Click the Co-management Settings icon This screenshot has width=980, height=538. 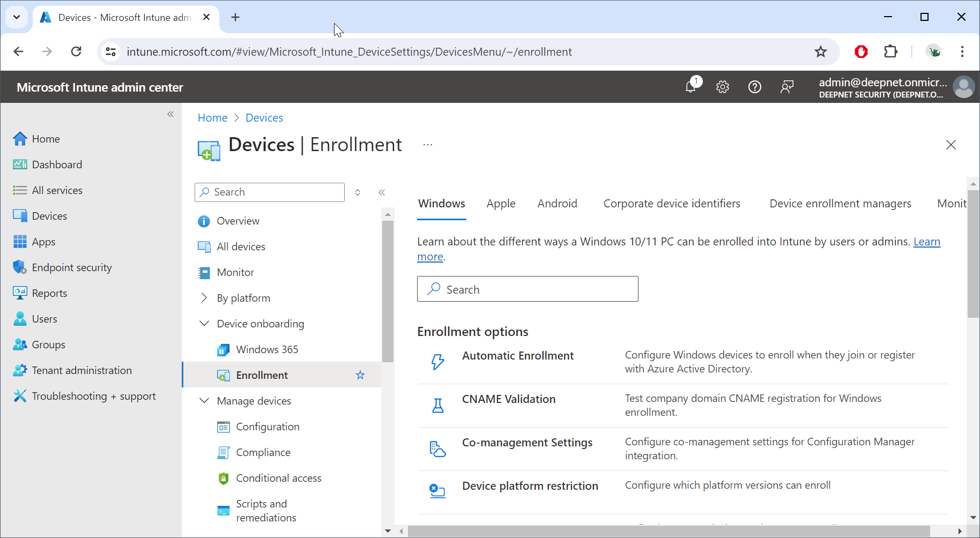(x=438, y=449)
